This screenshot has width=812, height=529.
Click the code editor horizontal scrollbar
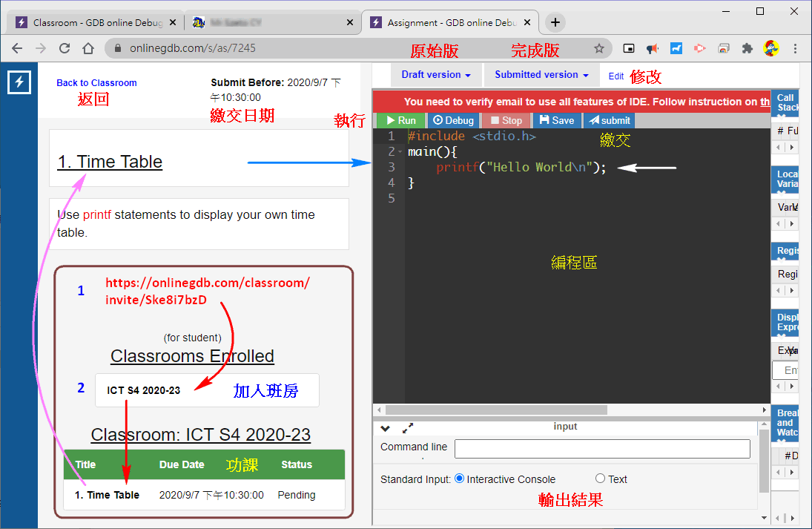(x=495, y=410)
